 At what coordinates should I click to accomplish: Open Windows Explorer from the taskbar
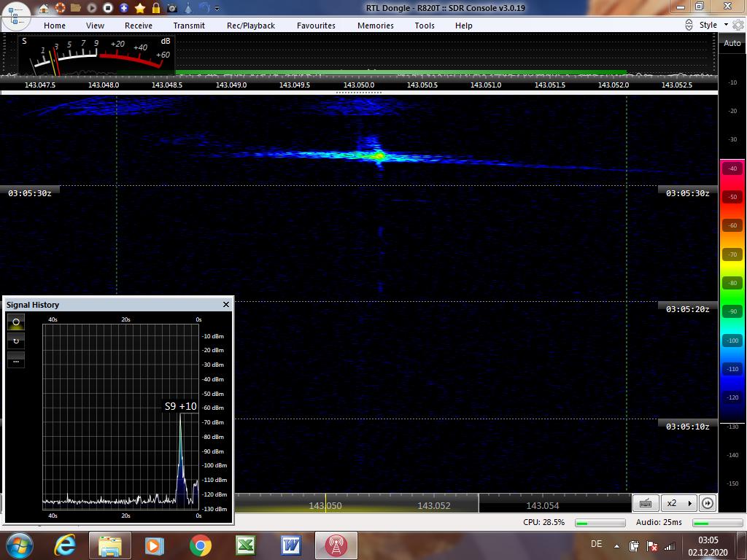tap(109, 545)
